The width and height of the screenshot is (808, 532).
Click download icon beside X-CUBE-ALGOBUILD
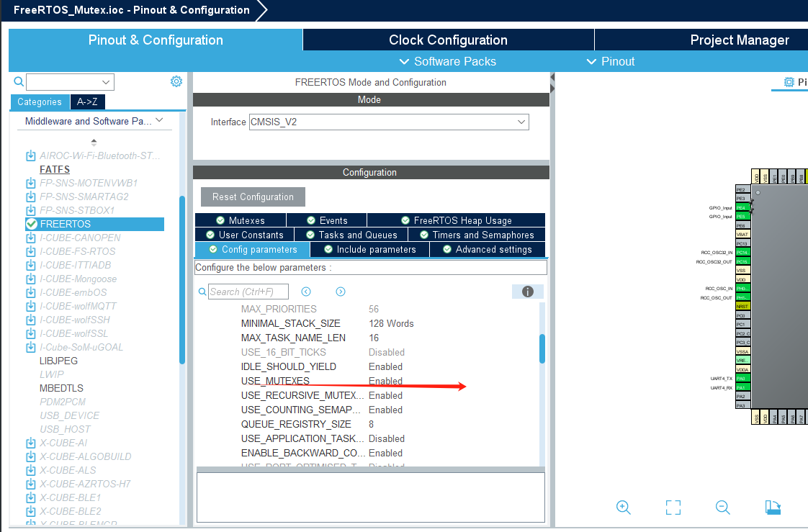click(x=31, y=456)
